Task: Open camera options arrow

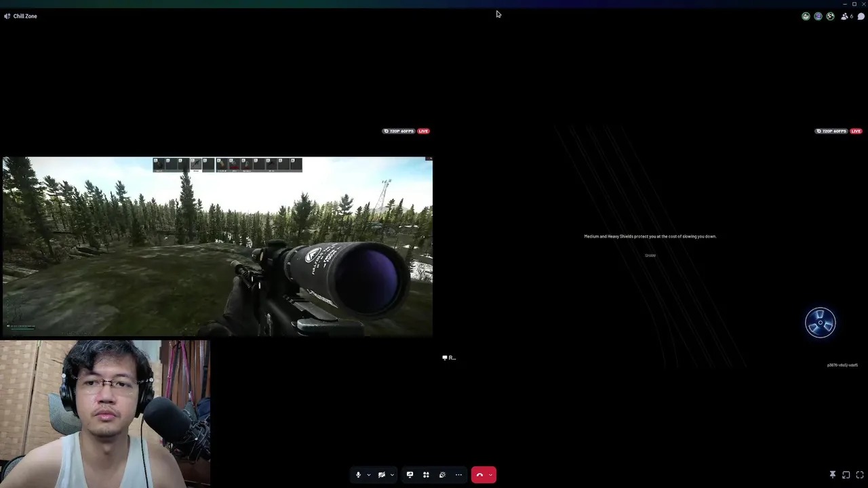Action: click(x=391, y=475)
